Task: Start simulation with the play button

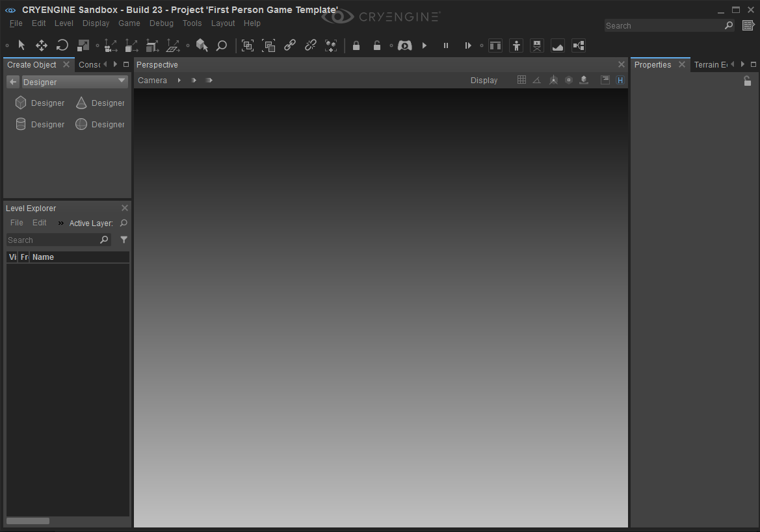Action: pyautogui.click(x=425, y=45)
